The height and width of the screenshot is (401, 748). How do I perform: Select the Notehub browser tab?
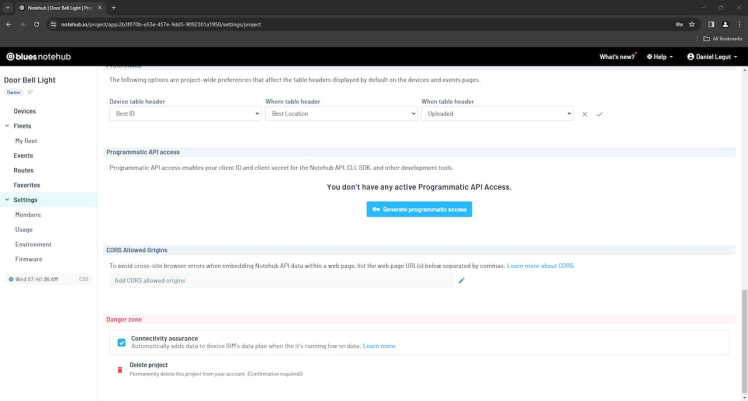(x=60, y=8)
